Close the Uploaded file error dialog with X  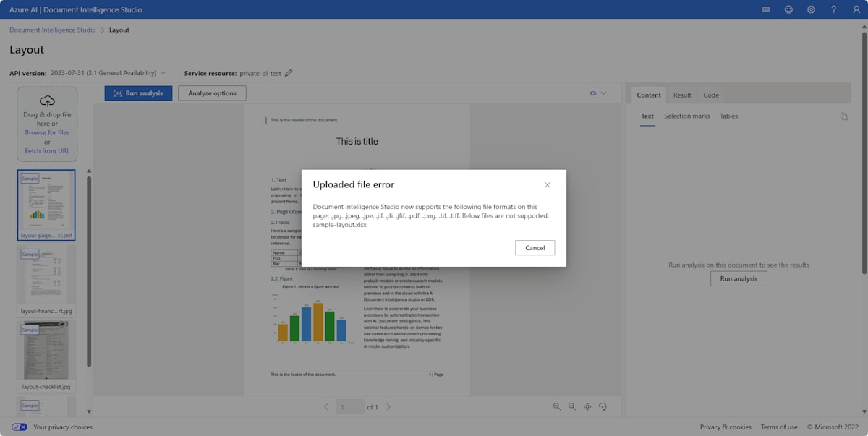pyautogui.click(x=548, y=185)
